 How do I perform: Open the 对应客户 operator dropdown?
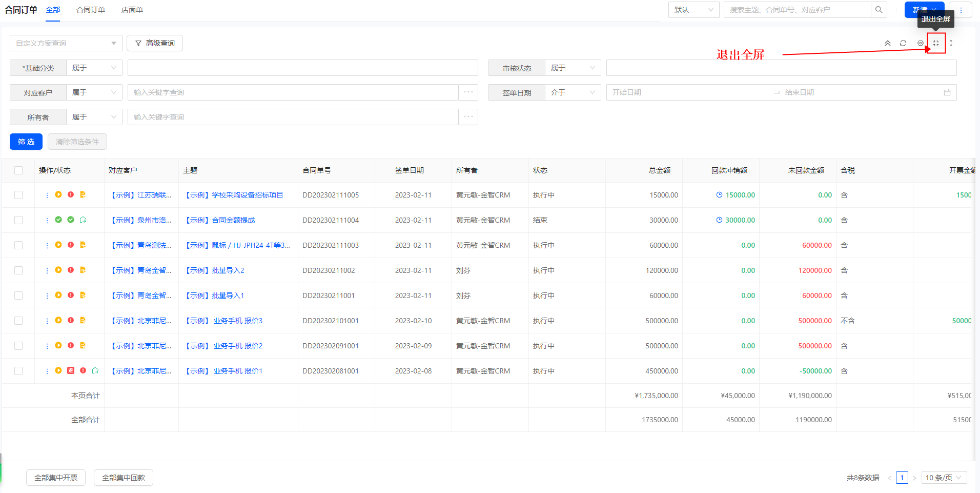[94, 92]
